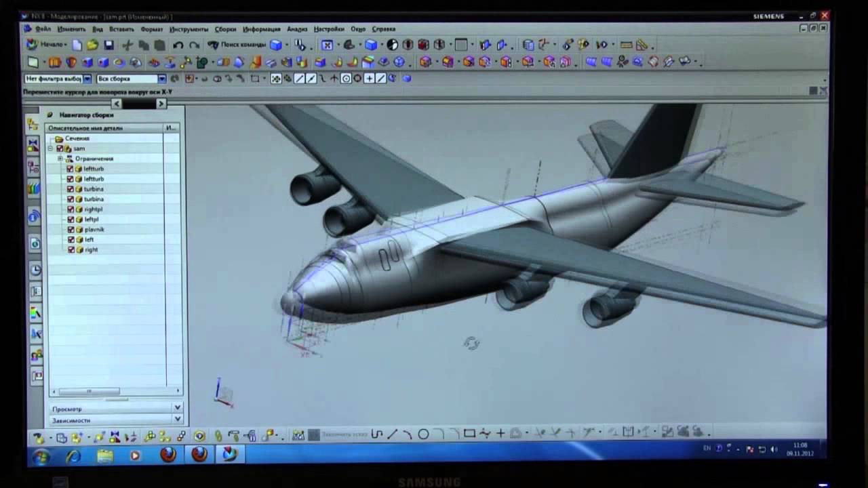Select the Rectangle tool in bottom sketch toolbar
868x488 pixels.
[x=469, y=434]
